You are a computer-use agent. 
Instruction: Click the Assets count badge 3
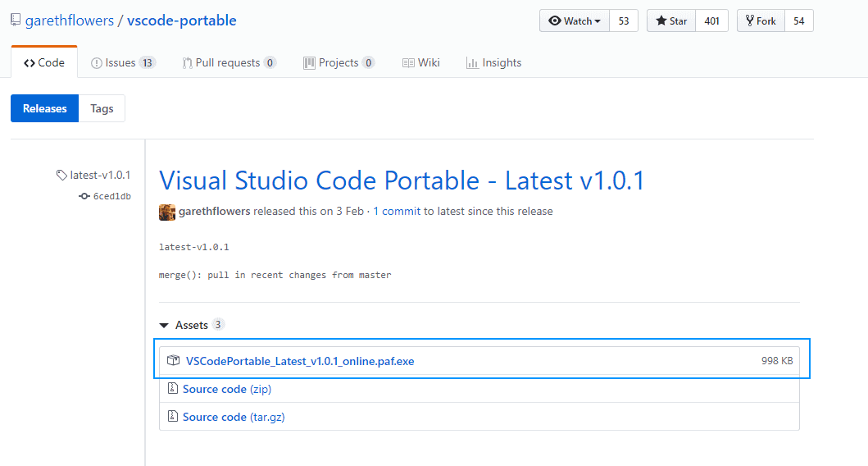[218, 325]
